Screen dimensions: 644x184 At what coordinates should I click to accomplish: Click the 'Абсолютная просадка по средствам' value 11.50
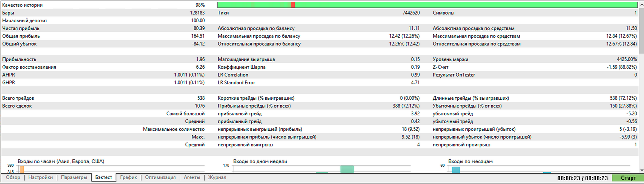click(631, 28)
